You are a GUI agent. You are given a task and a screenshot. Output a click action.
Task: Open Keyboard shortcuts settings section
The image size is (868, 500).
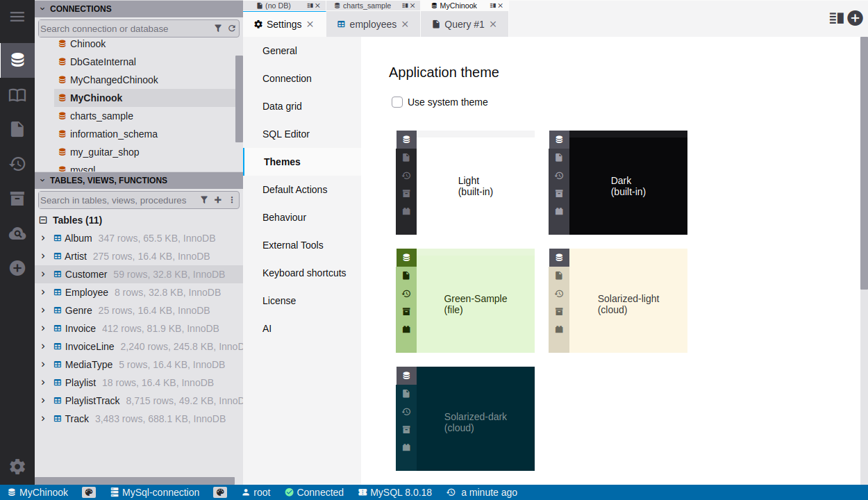[x=304, y=273]
